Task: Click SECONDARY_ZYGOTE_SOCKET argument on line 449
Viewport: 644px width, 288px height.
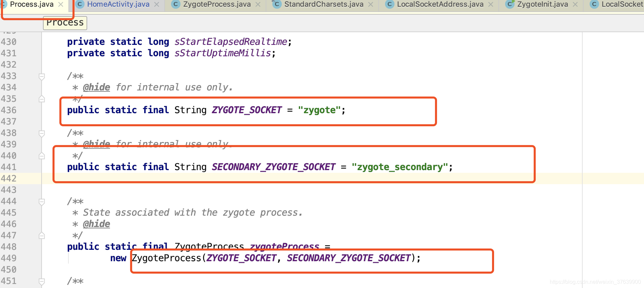Action: click(x=349, y=258)
